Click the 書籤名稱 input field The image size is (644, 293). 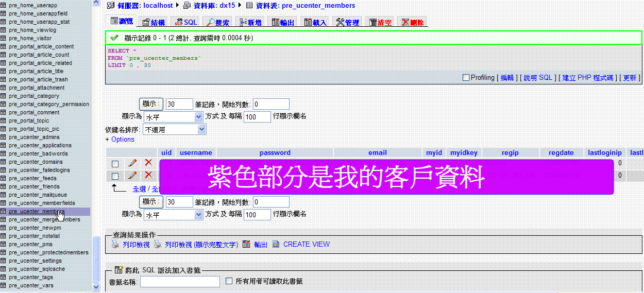(180, 282)
